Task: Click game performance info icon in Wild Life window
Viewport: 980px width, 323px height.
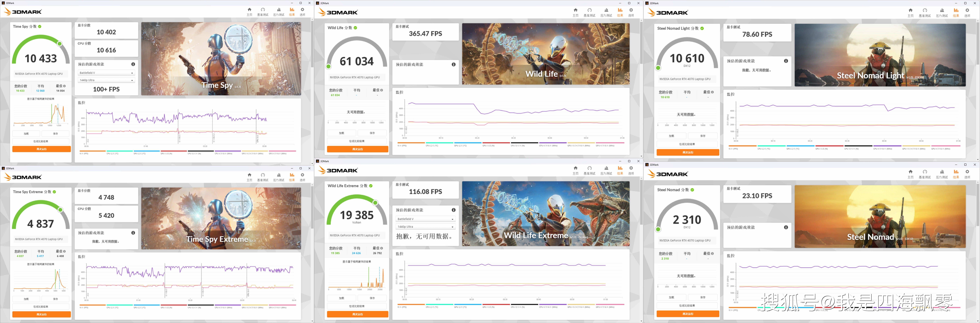Action: click(x=453, y=65)
